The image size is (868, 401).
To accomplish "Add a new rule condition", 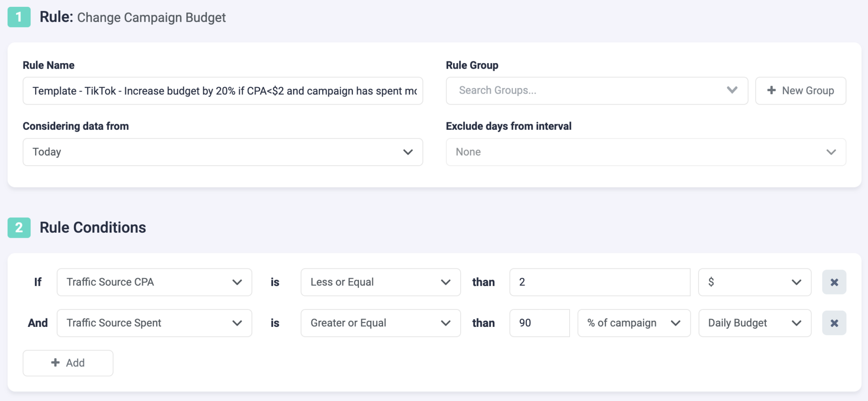I will pyautogui.click(x=67, y=362).
